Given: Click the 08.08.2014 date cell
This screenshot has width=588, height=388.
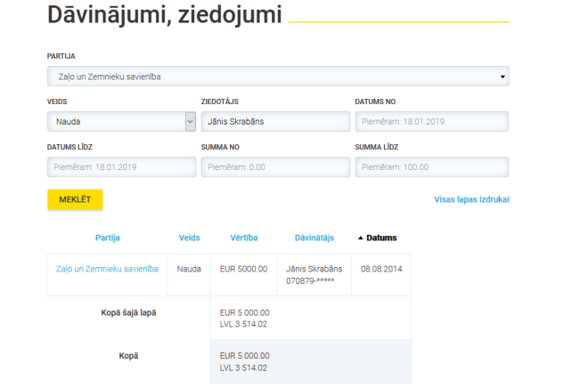Looking at the screenshot, I should [x=381, y=268].
